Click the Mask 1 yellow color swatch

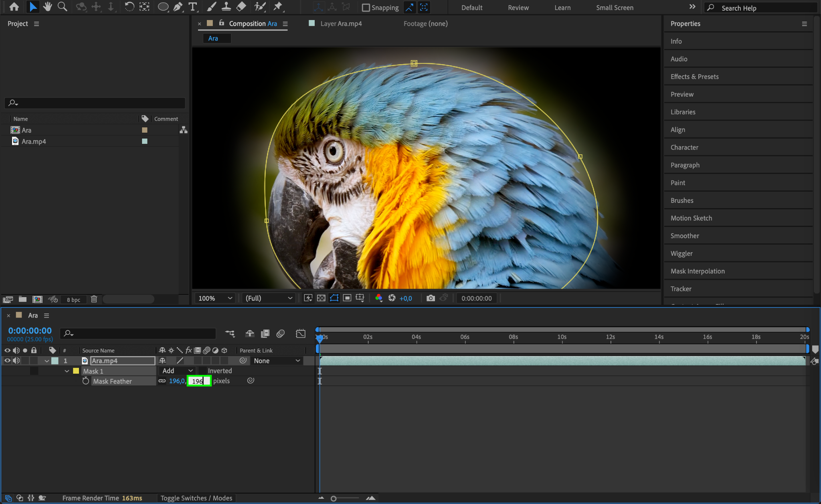[x=76, y=371]
